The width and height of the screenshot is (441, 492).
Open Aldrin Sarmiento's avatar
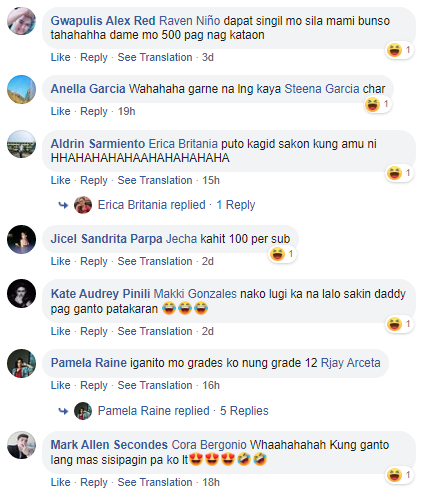22,144
